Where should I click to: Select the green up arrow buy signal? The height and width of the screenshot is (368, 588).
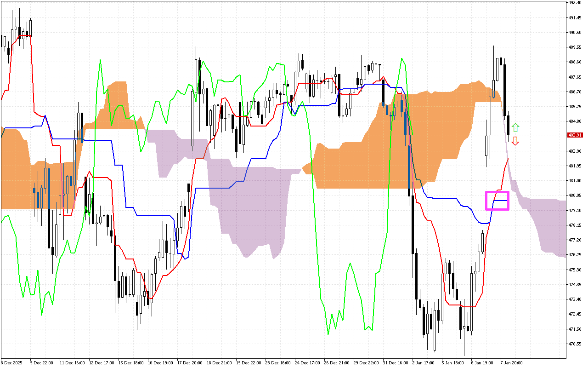(515, 127)
